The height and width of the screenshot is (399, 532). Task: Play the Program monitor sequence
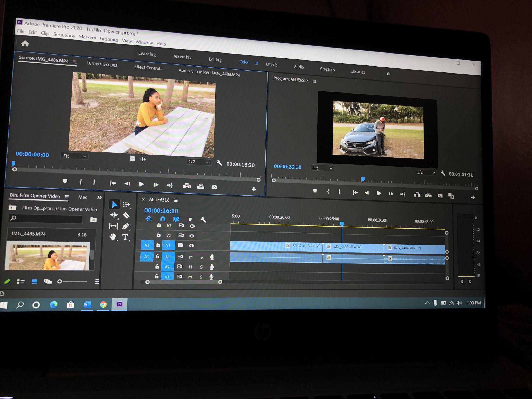[x=379, y=193]
